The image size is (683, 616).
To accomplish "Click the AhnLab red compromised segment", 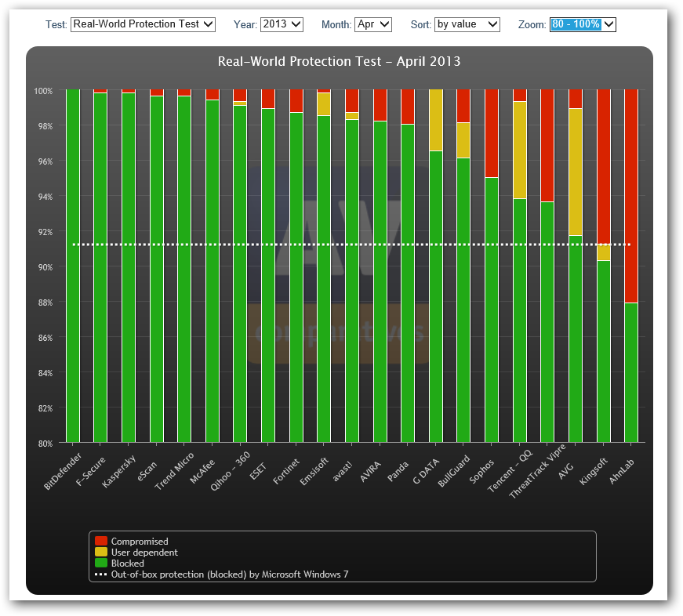I will pyautogui.click(x=631, y=196).
